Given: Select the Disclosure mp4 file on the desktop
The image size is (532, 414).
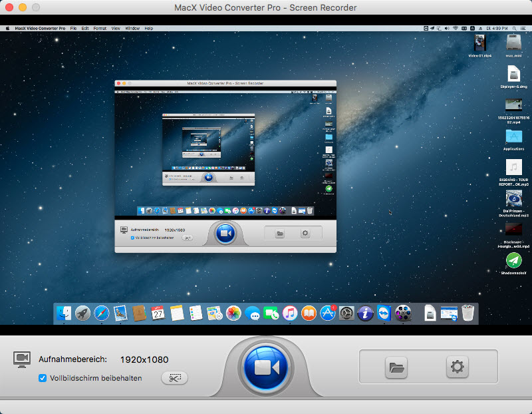Looking at the screenshot, I should [513, 235].
